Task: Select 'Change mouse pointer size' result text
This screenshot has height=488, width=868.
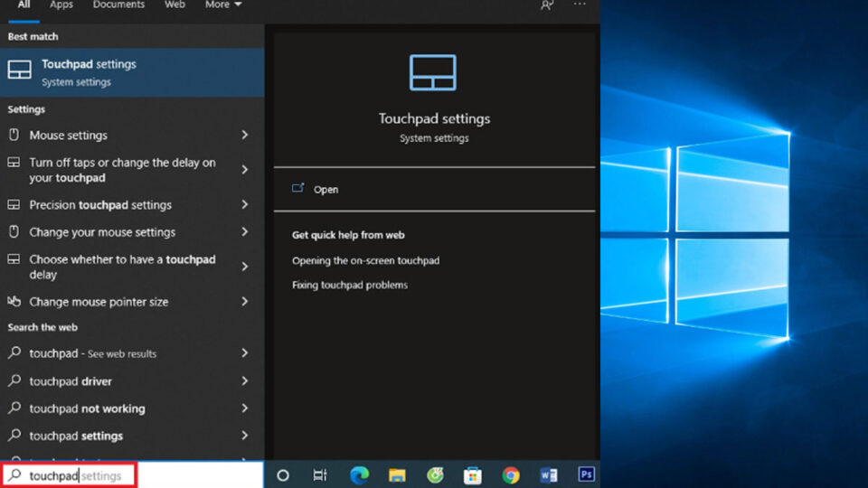Action: click(x=99, y=302)
